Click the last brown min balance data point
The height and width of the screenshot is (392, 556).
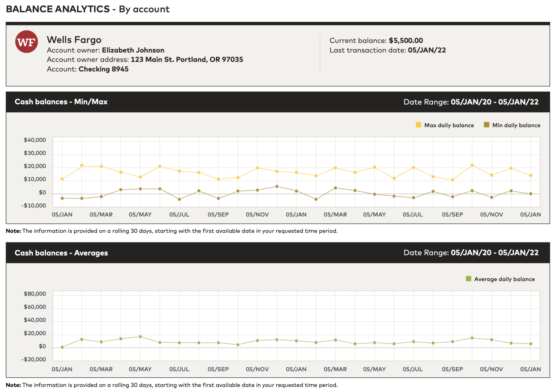[530, 194]
